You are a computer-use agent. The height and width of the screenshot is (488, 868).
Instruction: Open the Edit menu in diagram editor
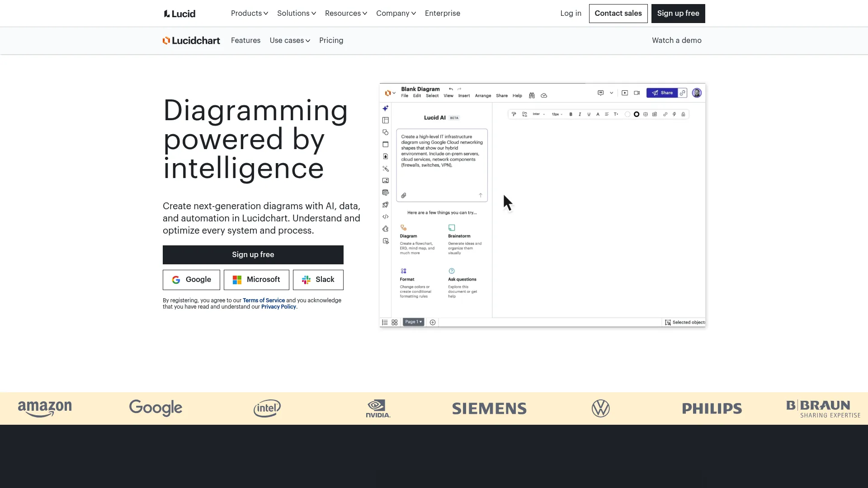417,96
